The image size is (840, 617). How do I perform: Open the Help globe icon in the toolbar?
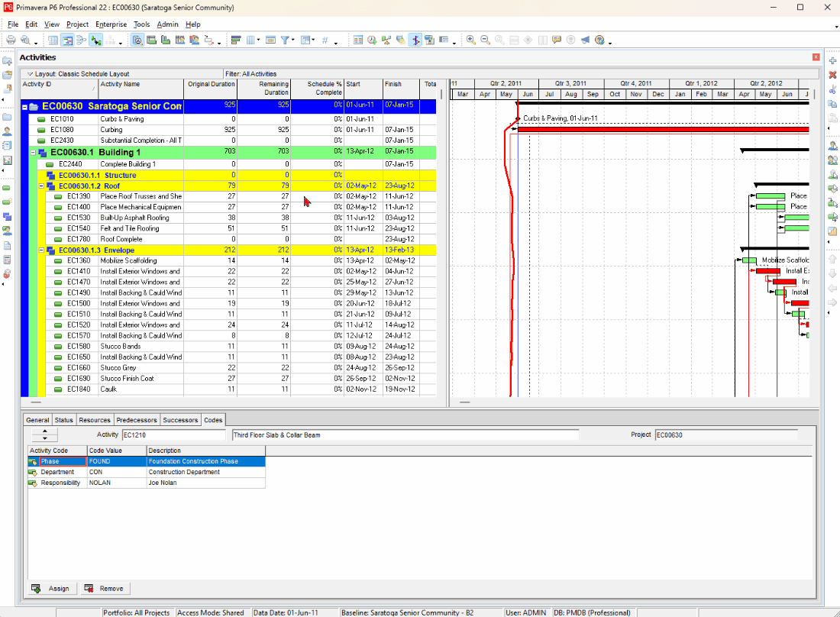point(599,40)
